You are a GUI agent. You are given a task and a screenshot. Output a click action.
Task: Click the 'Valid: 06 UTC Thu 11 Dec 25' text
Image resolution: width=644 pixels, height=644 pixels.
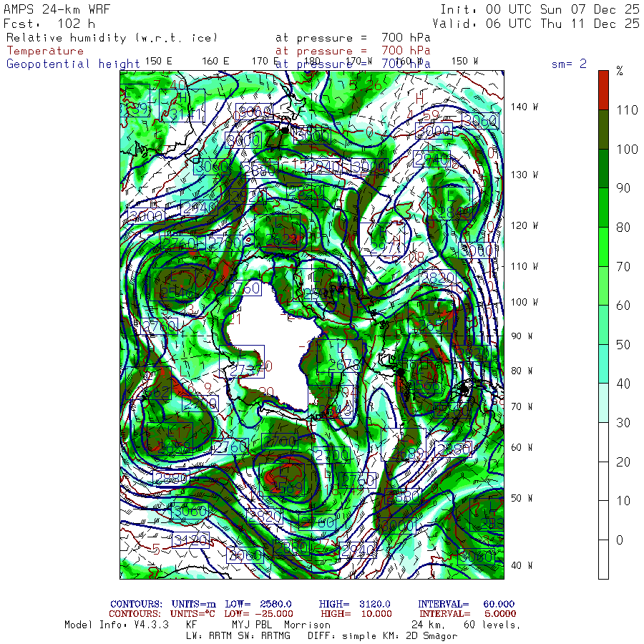pos(535,24)
